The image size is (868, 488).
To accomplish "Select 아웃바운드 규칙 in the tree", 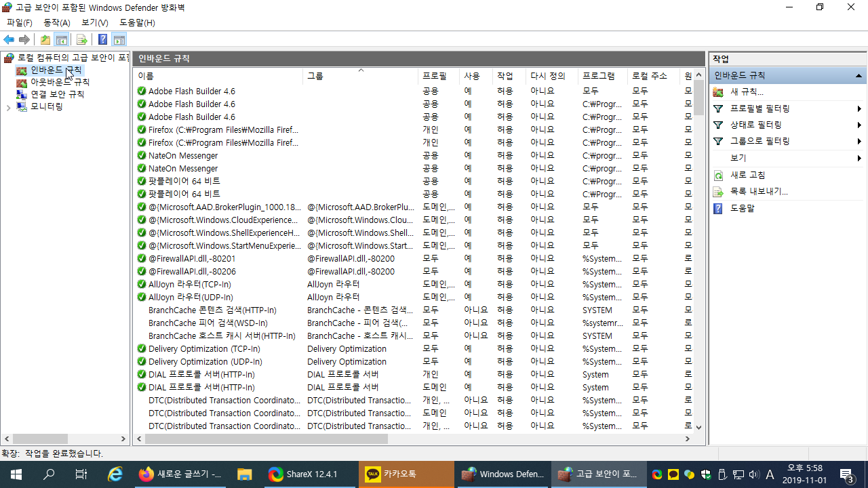I will [x=60, y=82].
